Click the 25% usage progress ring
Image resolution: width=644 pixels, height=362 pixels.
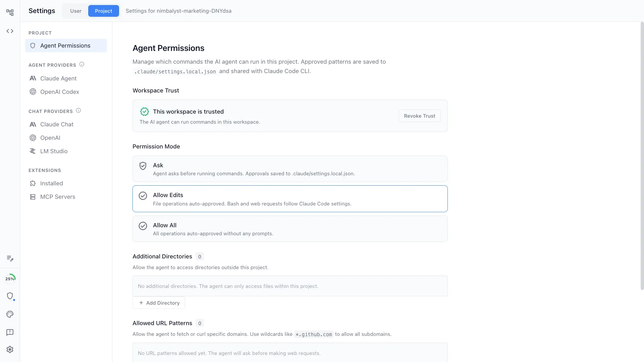point(10,278)
